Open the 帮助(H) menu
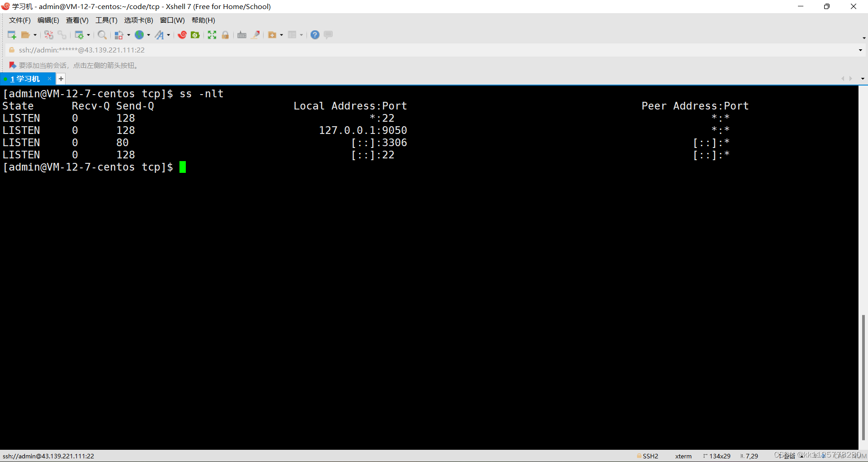Viewport: 868px width, 462px height. 203,20
